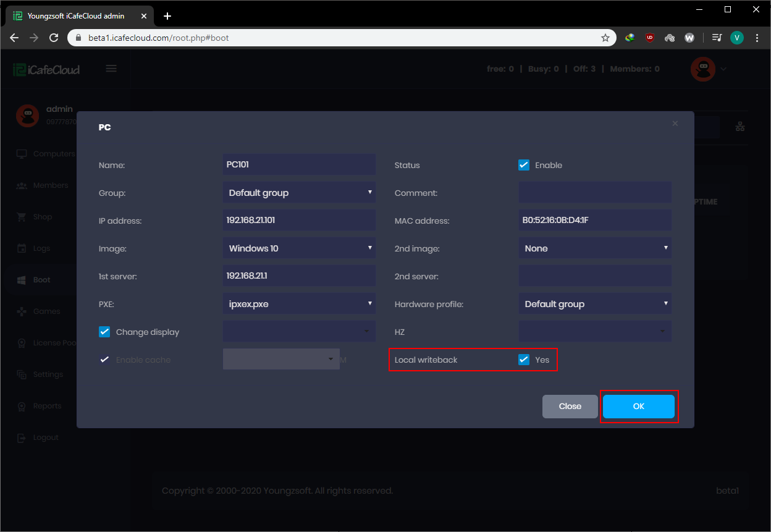Expand the Hardware profile dropdown
The height and width of the screenshot is (532, 771).
(x=594, y=303)
